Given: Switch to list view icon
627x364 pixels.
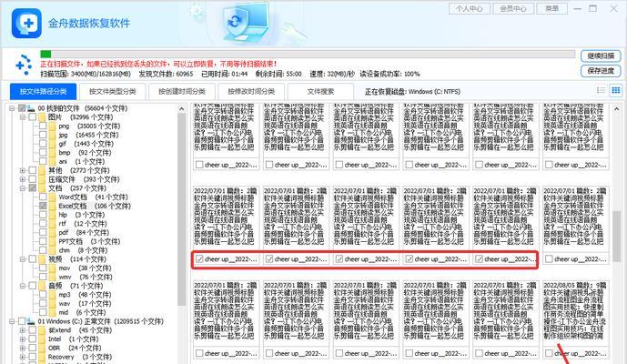Looking at the screenshot, I should 601,90.
